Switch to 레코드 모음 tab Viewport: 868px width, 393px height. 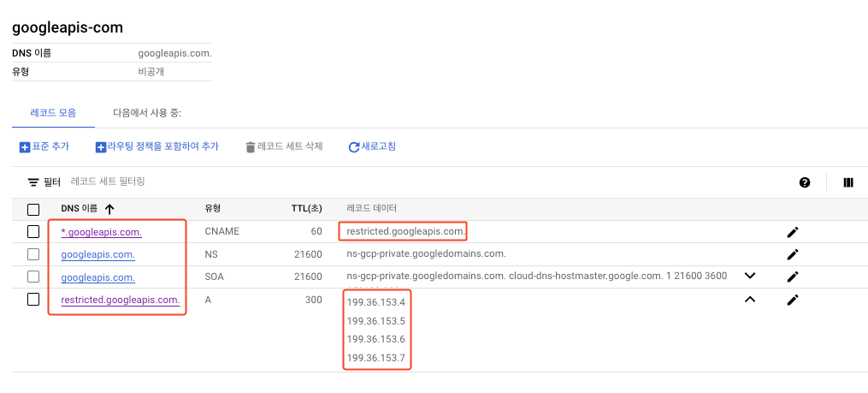(x=53, y=113)
